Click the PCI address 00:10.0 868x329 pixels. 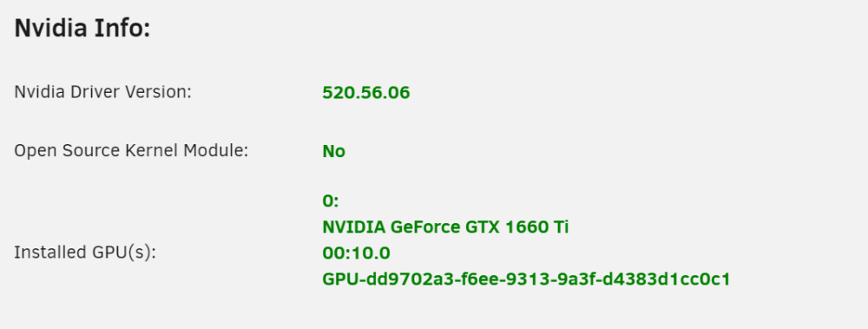click(356, 253)
